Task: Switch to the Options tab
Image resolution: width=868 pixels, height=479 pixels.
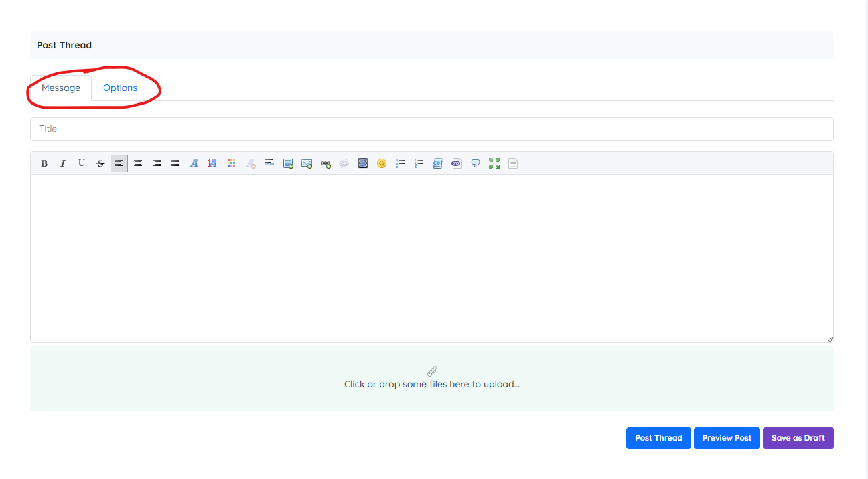Action: pyautogui.click(x=120, y=88)
